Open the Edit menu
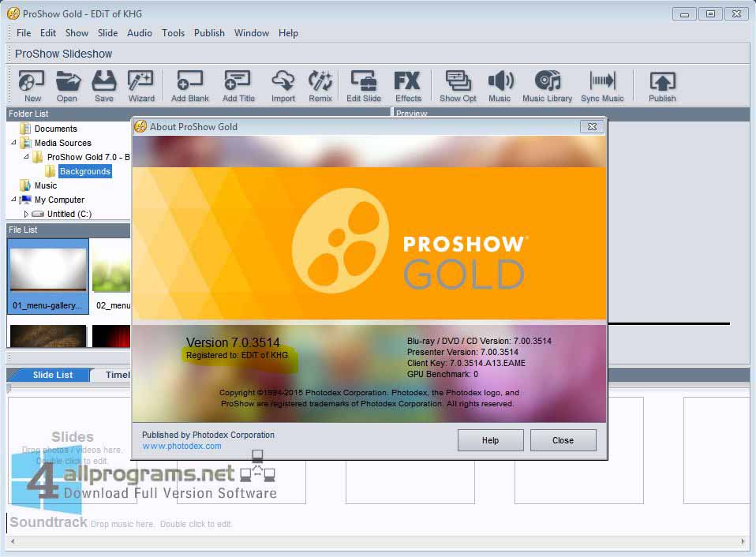 coord(47,33)
